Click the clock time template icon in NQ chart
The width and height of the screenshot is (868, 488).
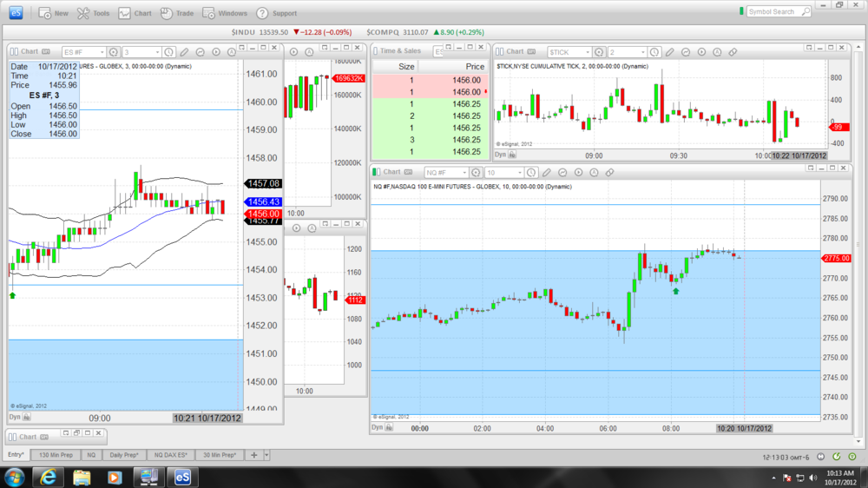pos(531,173)
